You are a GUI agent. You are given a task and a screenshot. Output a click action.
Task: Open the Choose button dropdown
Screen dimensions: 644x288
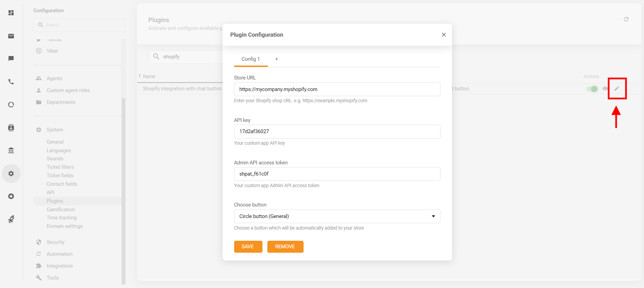point(337,216)
